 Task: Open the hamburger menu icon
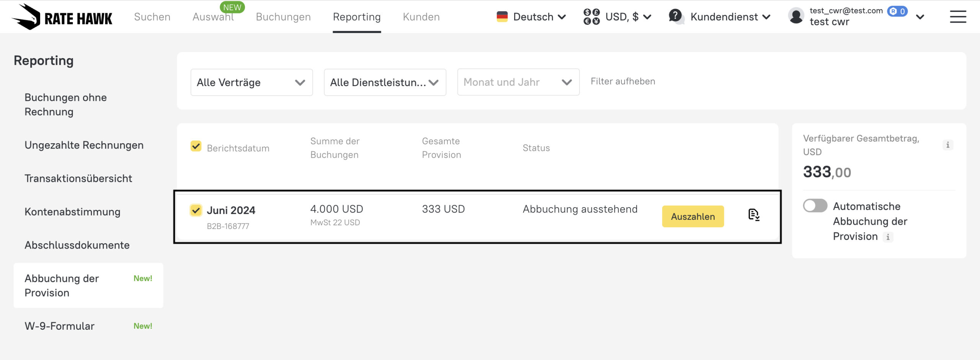pyautogui.click(x=958, y=17)
